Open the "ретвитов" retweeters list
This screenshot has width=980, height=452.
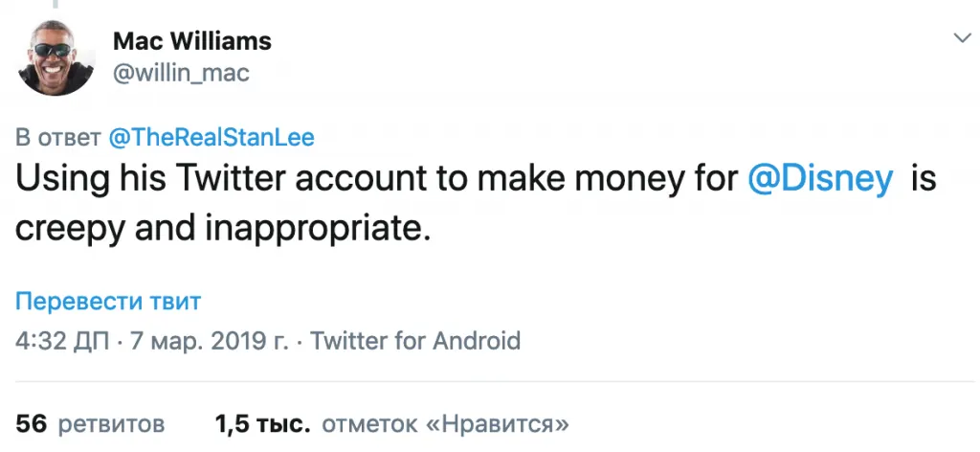click(x=112, y=423)
